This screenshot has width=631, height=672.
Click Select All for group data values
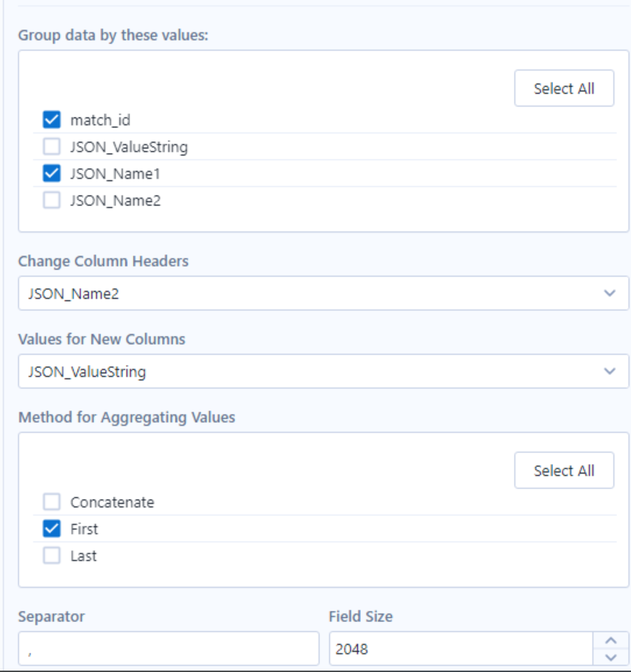click(564, 89)
